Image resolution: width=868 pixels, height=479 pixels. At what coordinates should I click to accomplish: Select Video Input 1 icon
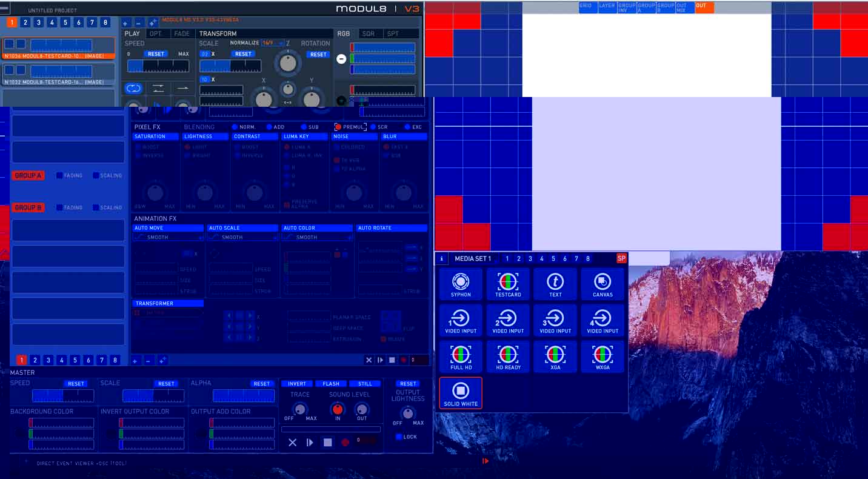click(x=461, y=320)
